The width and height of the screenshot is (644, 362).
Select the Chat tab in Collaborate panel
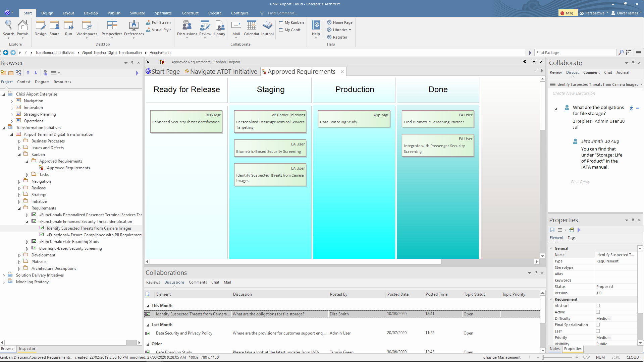click(608, 72)
